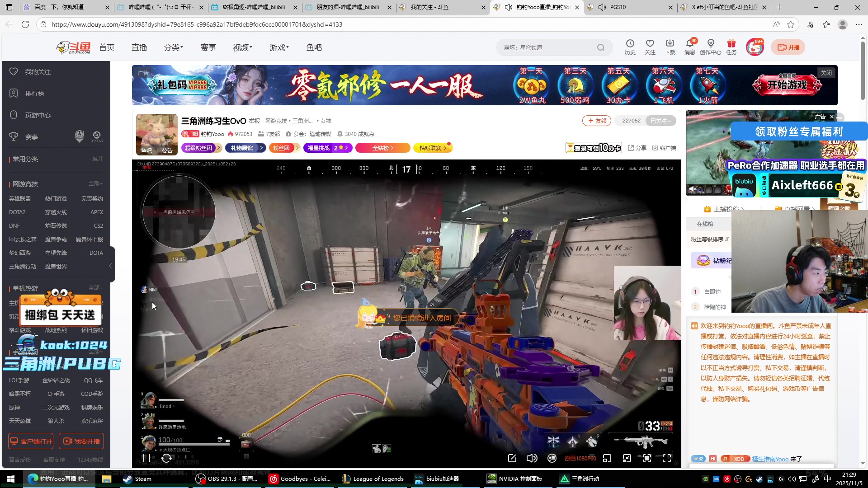Toggle the 已关注 follow button
Image resolution: width=868 pixels, height=488 pixels.
point(660,121)
